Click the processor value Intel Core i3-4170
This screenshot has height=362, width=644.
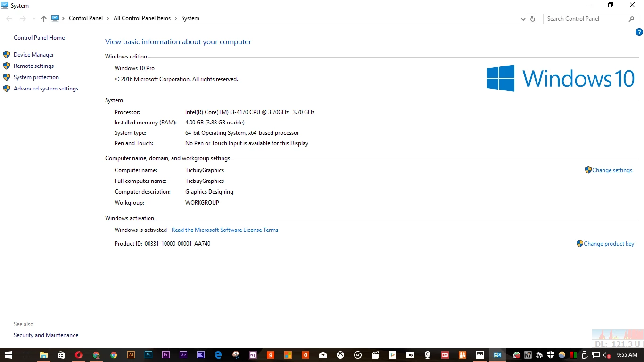(x=250, y=112)
